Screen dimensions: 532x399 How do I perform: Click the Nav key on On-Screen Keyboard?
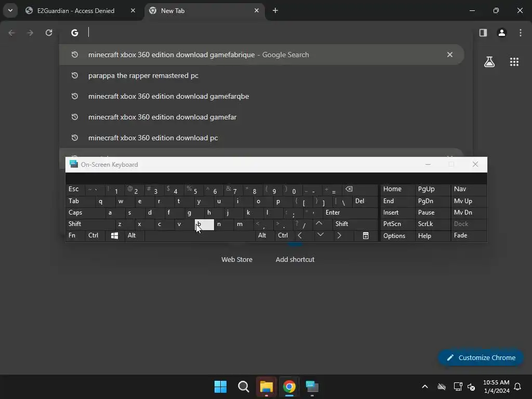pos(468,189)
